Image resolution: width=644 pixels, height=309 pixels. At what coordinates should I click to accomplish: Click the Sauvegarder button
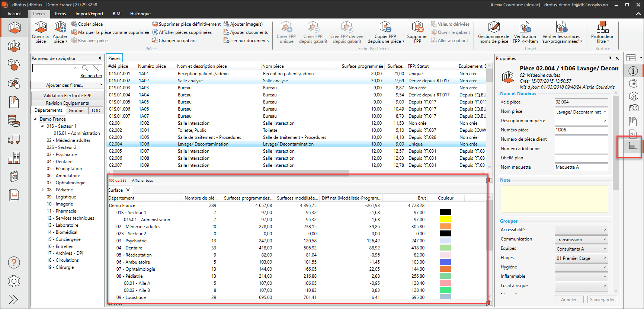pyautogui.click(x=602, y=300)
